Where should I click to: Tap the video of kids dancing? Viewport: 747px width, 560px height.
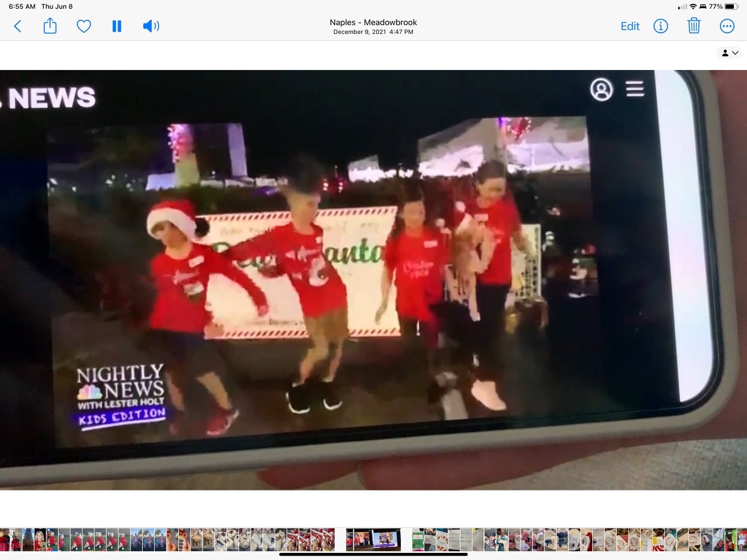[373, 279]
